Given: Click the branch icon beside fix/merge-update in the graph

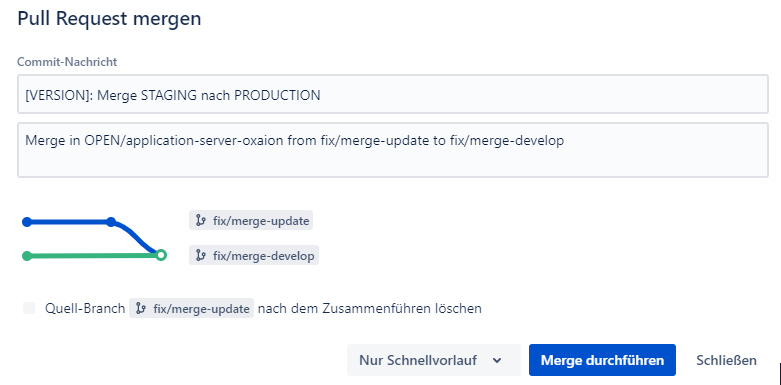Looking at the screenshot, I should click(x=201, y=220).
